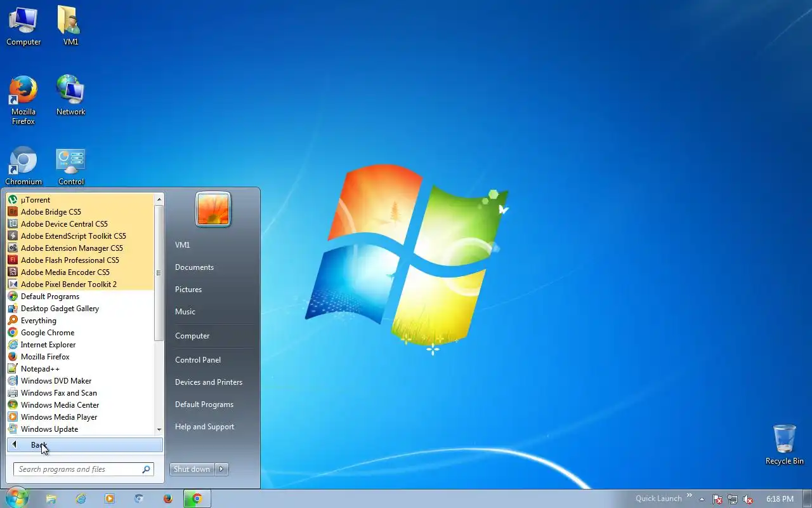Select the Recycle Bin desktop icon
The width and height of the screenshot is (812, 508).
[x=785, y=444]
